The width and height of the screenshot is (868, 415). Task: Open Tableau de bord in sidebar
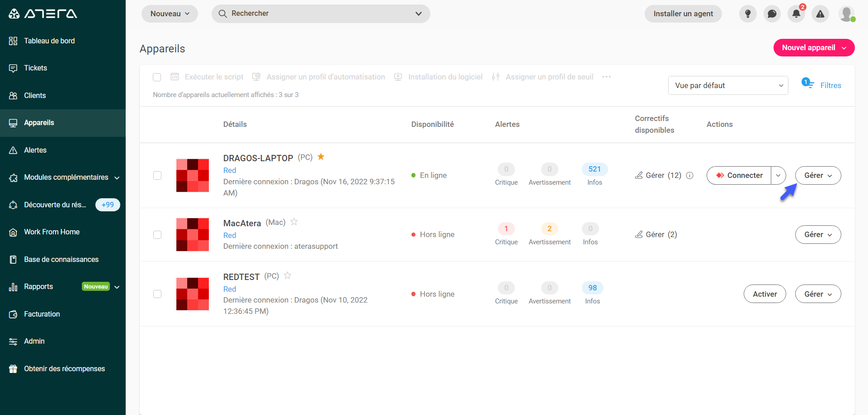click(x=63, y=41)
